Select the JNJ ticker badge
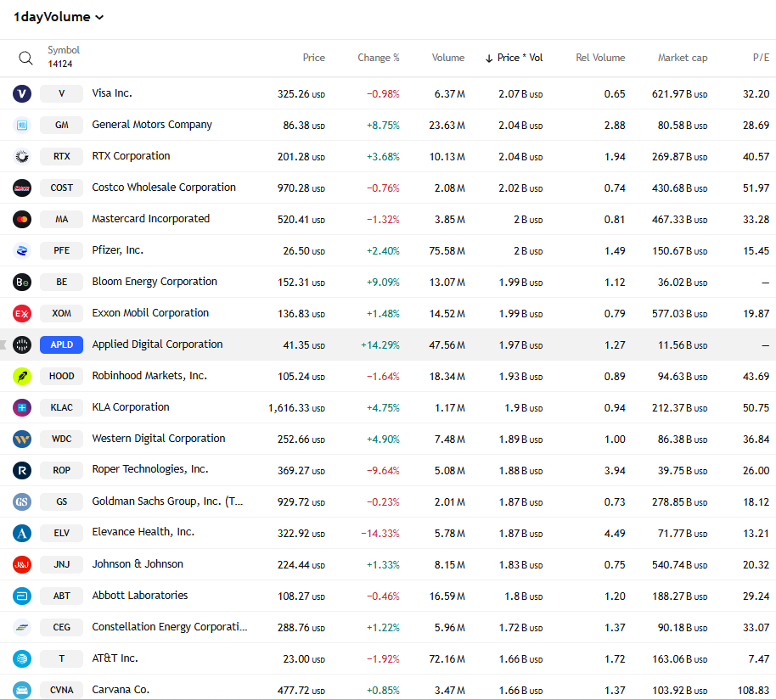776x700 pixels. [61, 565]
